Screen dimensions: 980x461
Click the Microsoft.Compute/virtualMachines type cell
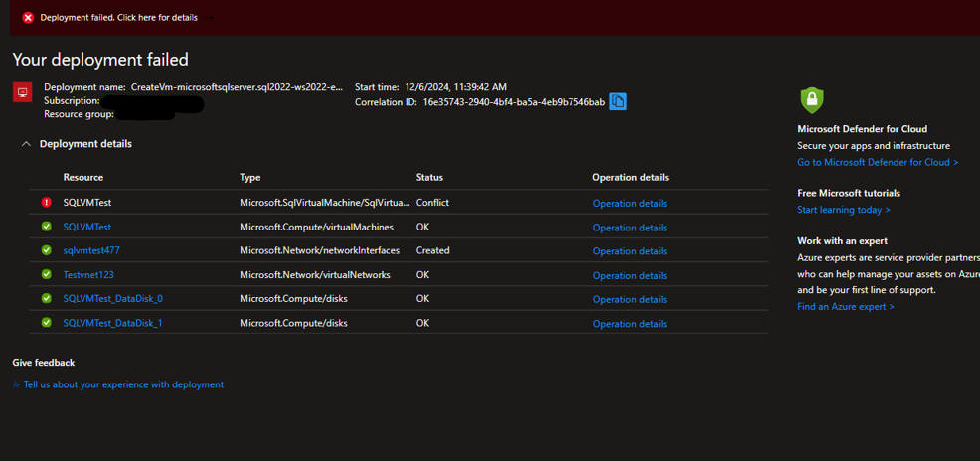tap(317, 227)
